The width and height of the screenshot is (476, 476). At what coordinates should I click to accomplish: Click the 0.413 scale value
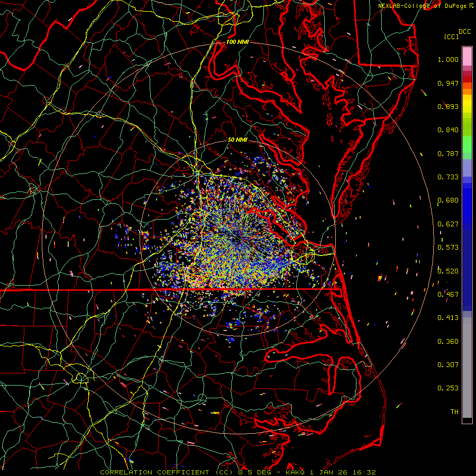448,318
